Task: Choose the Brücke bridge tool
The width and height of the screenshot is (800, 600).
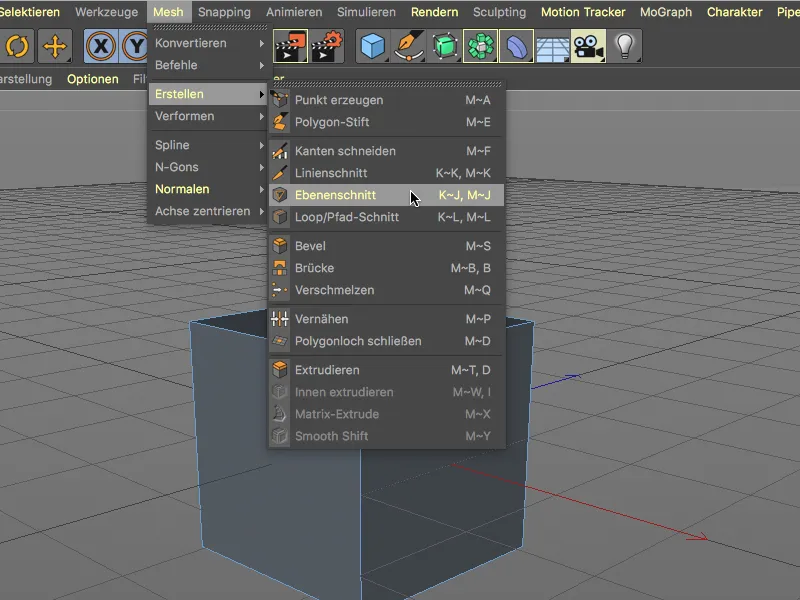Action: [x=386, y=268]
